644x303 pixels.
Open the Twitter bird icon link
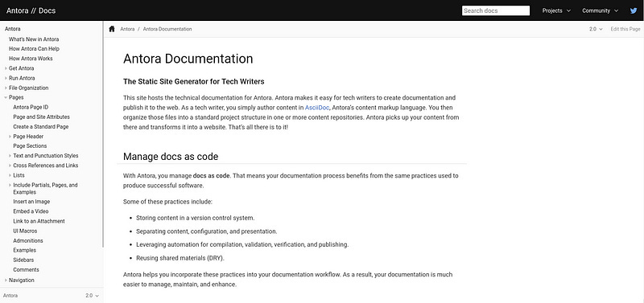click(634, 10)
